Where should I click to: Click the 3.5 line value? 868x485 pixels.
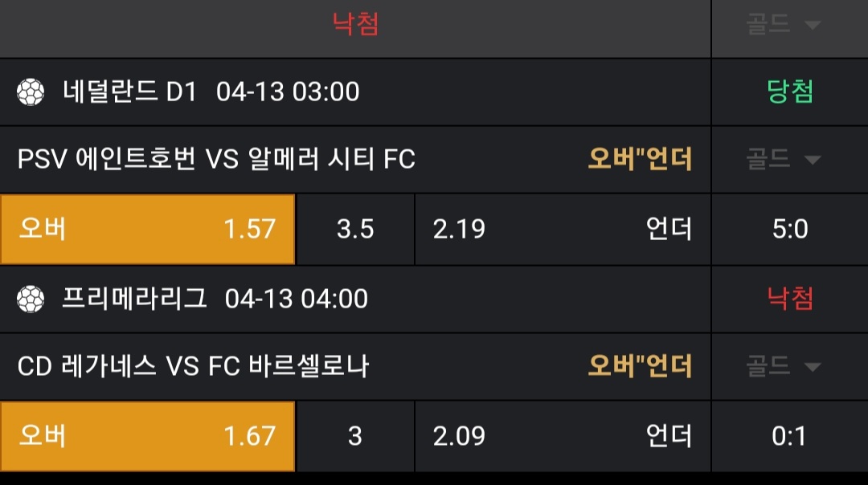tap(355, 230)
